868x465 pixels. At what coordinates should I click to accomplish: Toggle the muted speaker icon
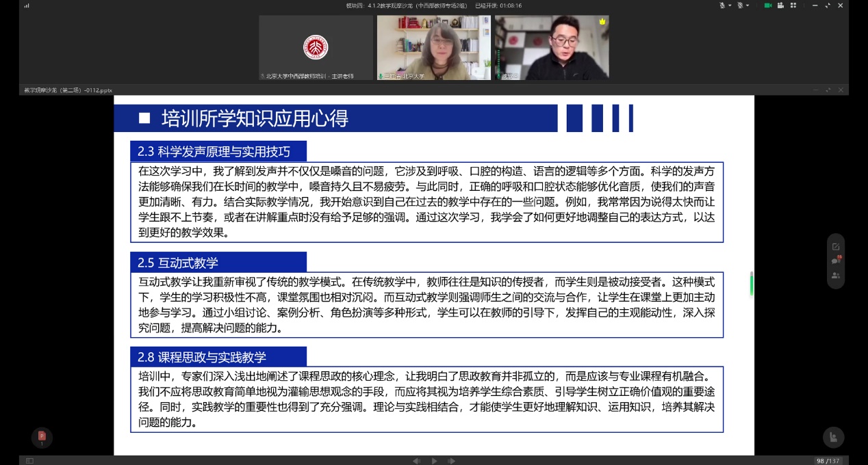tap(740, 5)
